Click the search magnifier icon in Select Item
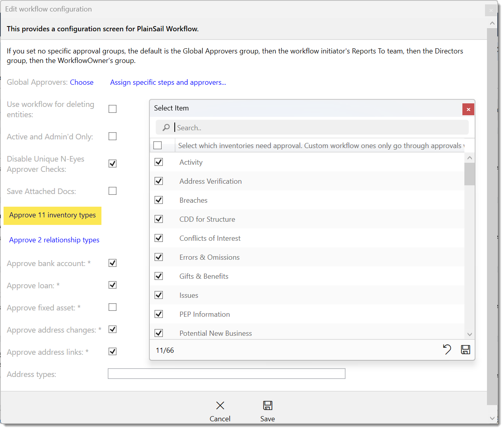 [x=166, y=127]
